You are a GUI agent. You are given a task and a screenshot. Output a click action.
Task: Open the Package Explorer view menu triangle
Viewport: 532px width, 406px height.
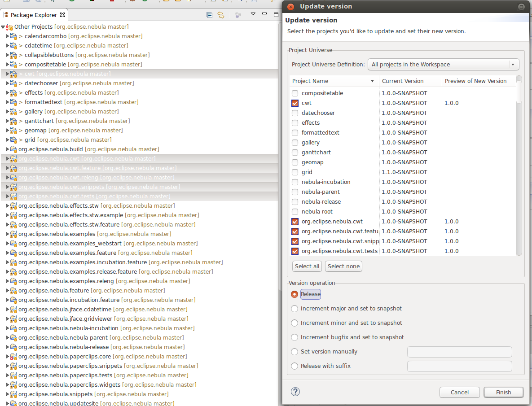point(253,14)
